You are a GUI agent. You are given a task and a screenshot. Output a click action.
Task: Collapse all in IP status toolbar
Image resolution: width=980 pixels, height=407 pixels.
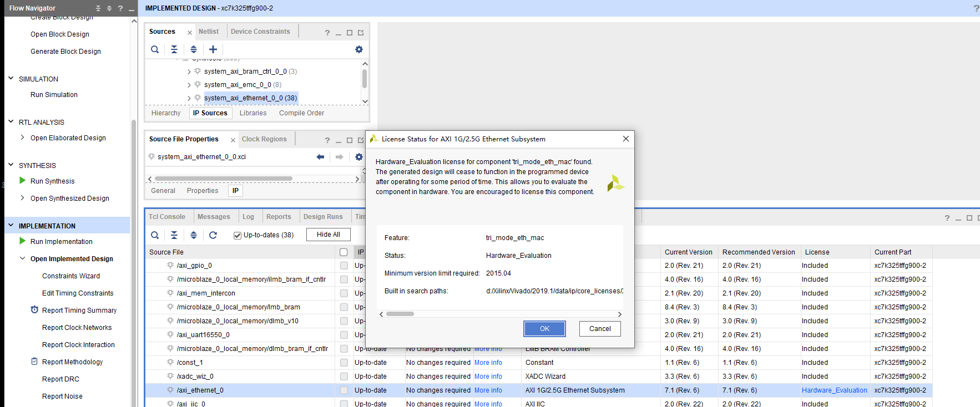tap(174, 235)
